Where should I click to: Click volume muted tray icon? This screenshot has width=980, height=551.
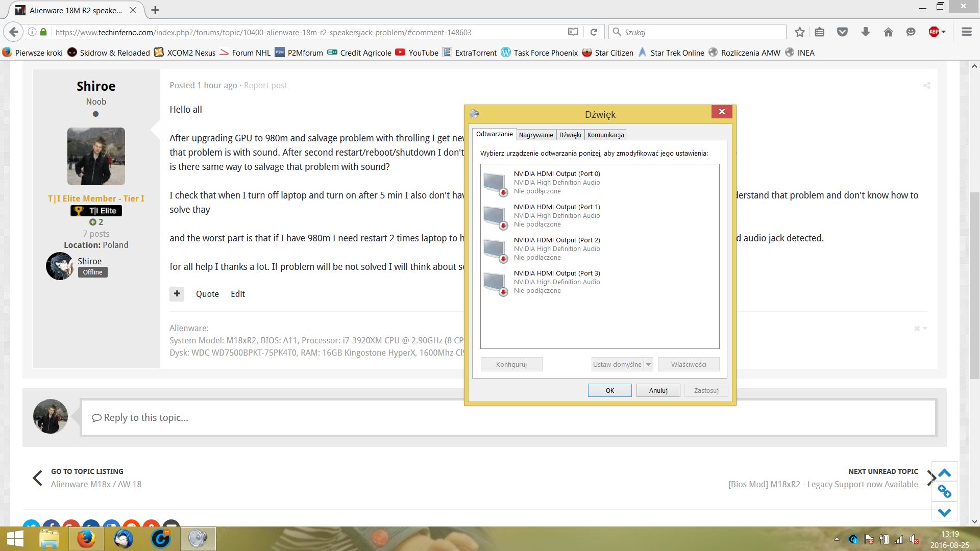click(x=915, y=539)
